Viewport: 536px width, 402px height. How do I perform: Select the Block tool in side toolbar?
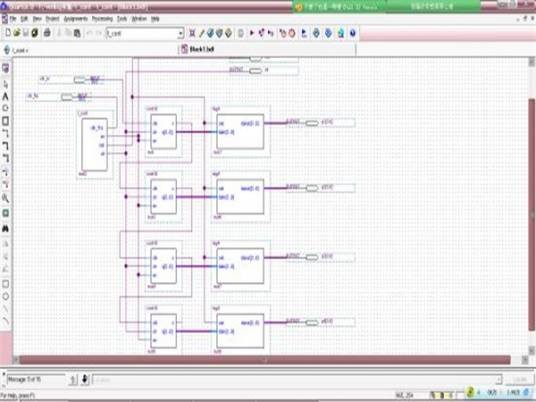click(5, 121)
